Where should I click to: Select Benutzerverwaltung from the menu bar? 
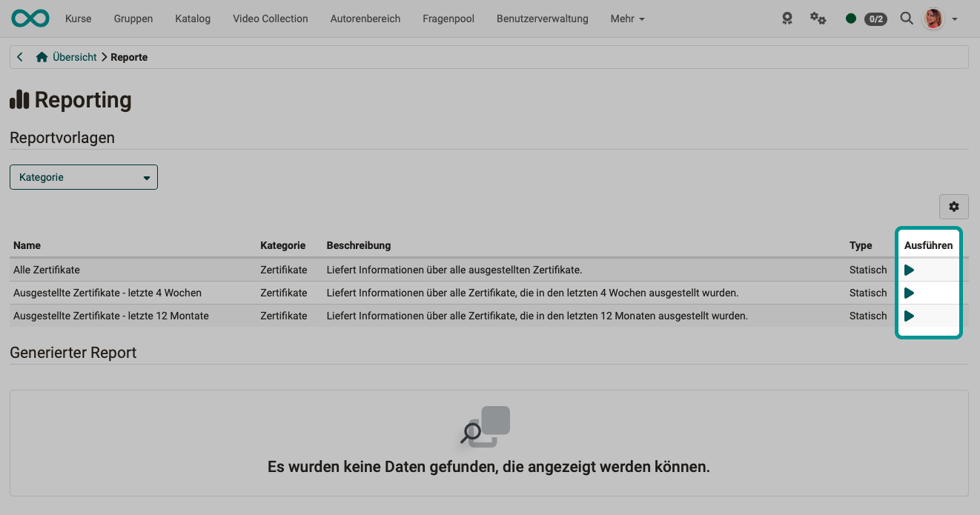tap(542, 19)
